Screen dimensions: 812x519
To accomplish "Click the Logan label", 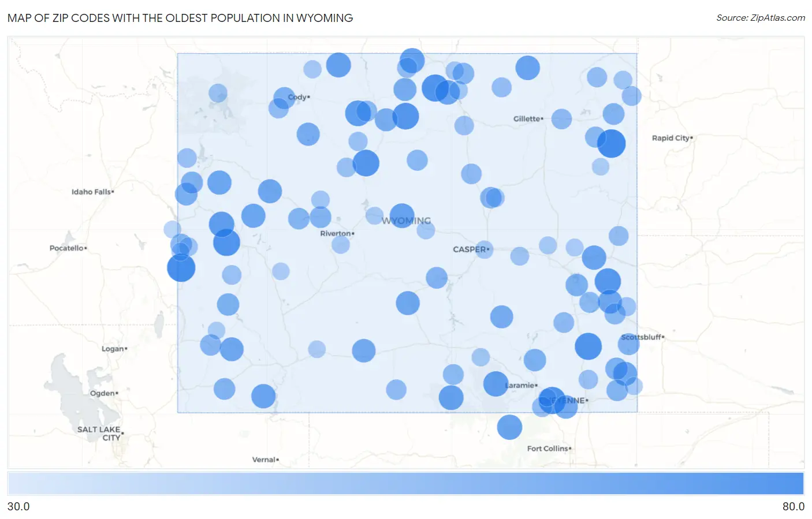I will click(x=114, y=349).
